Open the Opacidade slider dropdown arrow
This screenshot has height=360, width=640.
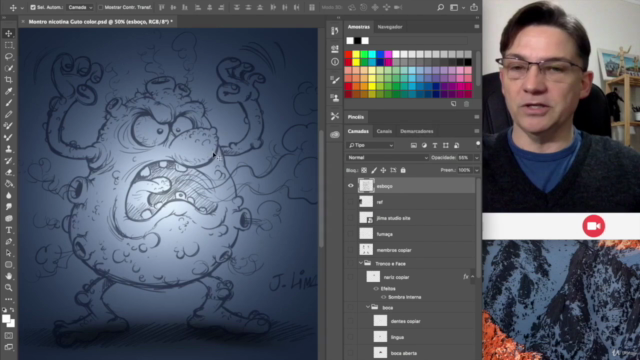coord(476,158)
